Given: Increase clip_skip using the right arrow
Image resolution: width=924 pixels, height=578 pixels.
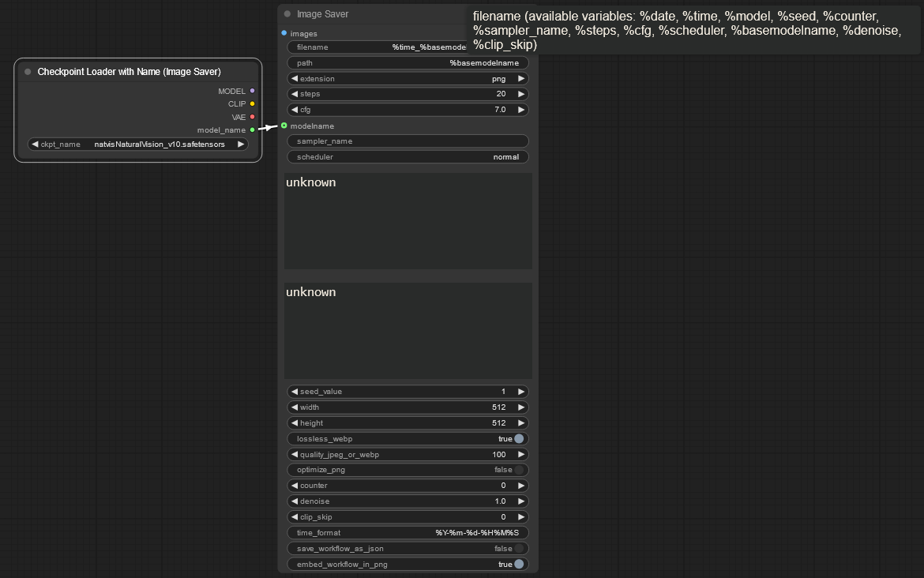Looking at the screenshot, I should coord(521,516).
